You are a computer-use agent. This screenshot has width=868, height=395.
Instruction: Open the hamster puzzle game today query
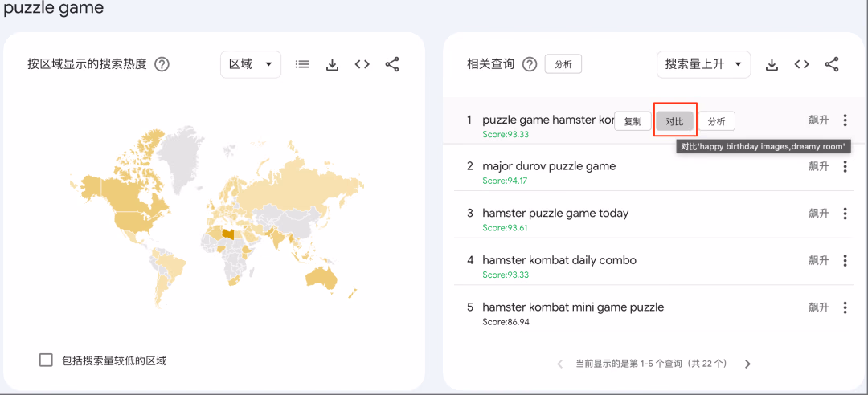[555, 213]
